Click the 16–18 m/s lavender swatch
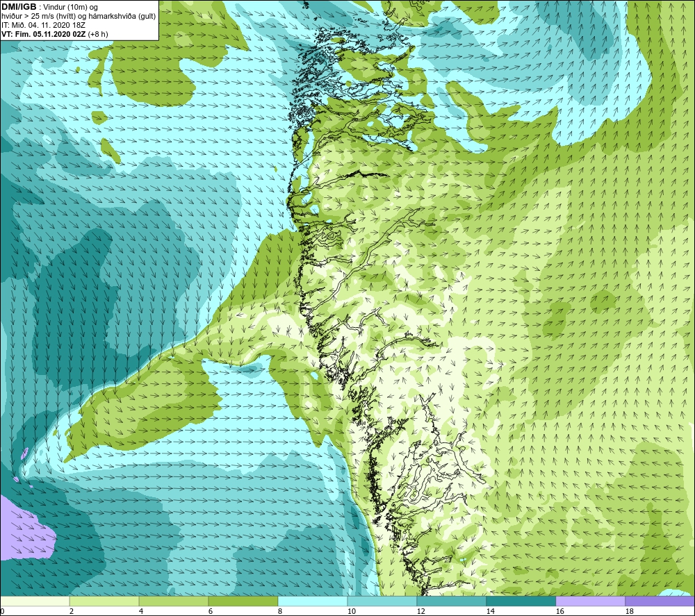This screenshot has width=695, height=616. point(590,601)
